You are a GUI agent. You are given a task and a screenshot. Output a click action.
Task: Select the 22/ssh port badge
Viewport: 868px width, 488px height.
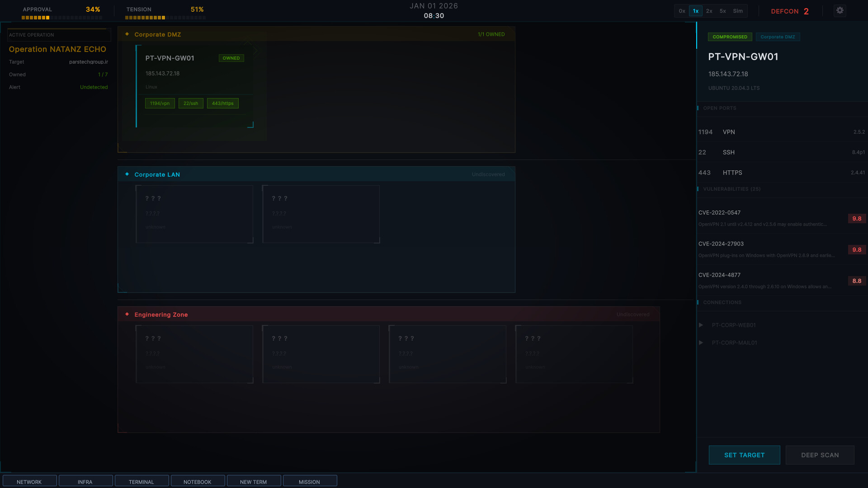190,103
